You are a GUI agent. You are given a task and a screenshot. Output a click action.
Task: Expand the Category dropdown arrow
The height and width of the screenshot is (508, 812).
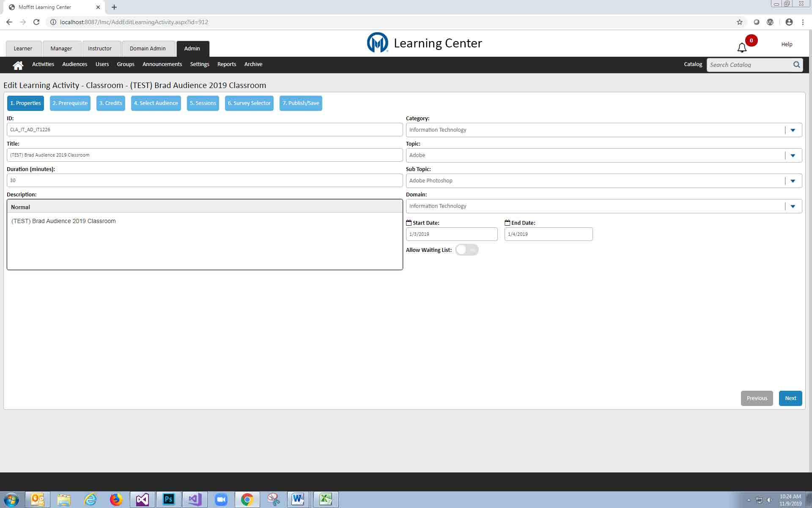(793, 130)
